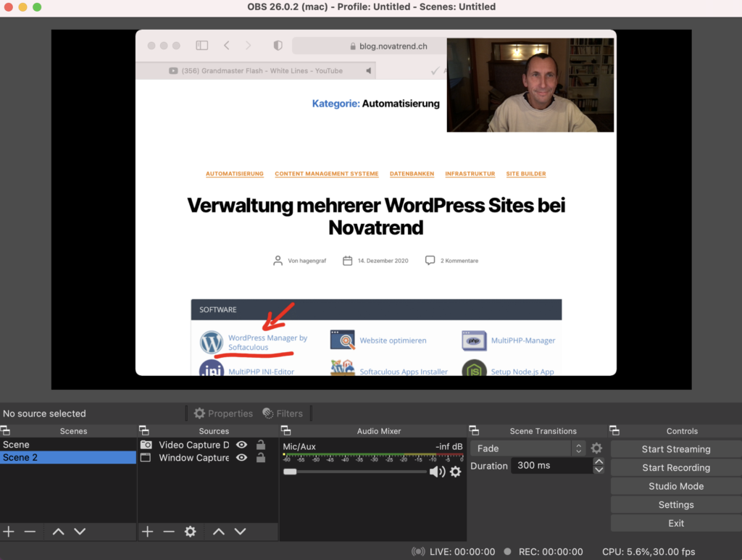This screenshot has height=560, width=742.
Task: Open OBS Settings
Action: [x=676, y=505]
